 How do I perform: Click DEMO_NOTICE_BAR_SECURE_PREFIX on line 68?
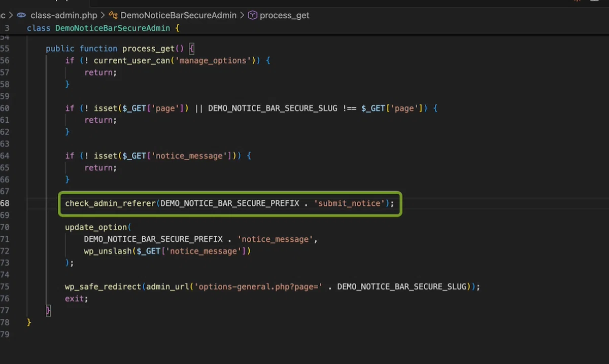pyautogui.click(x=230, y=203)
